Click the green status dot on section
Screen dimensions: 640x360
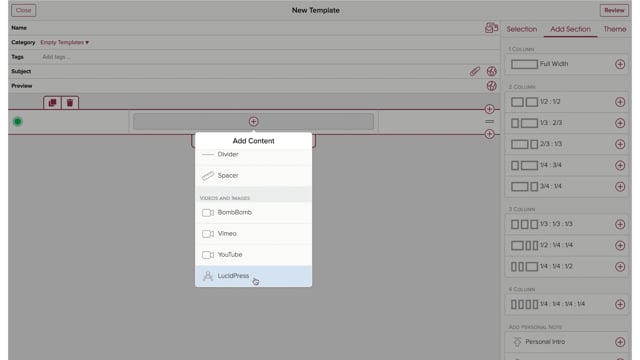(18, 122)
